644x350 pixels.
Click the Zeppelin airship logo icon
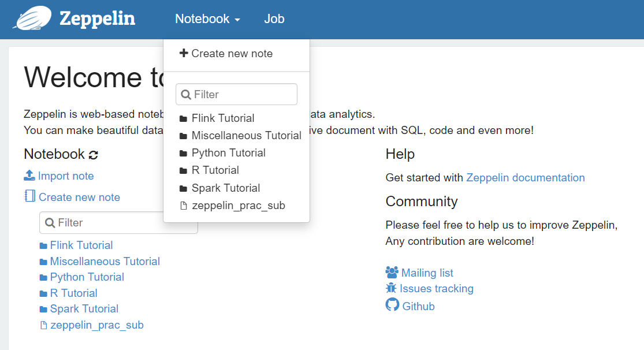click(x=32, y=18)
